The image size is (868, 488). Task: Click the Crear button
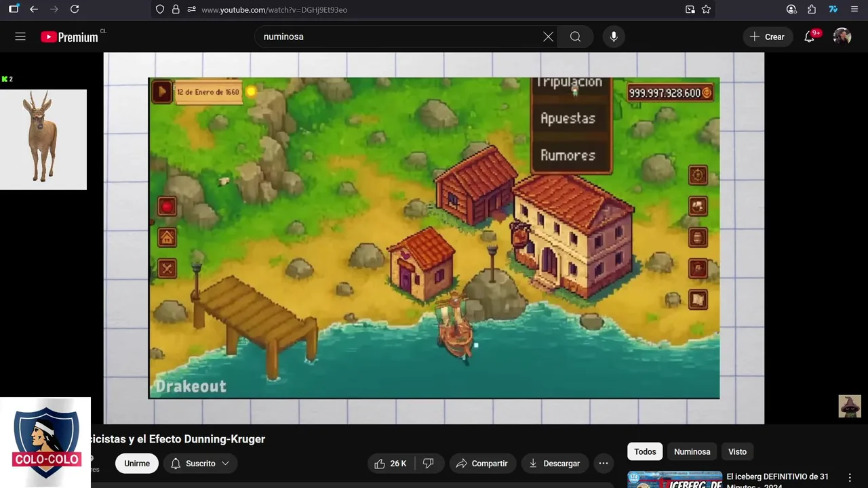[x=768, y=37]
